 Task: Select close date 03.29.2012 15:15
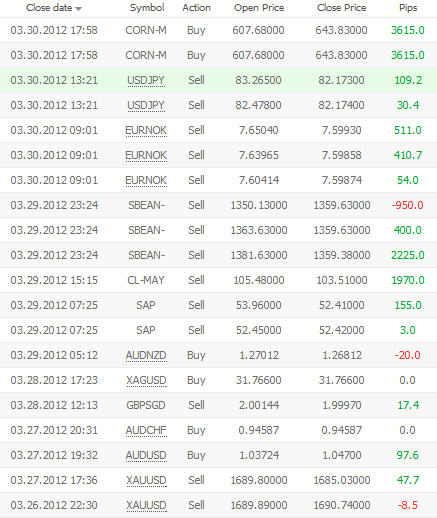click(54, 280)
